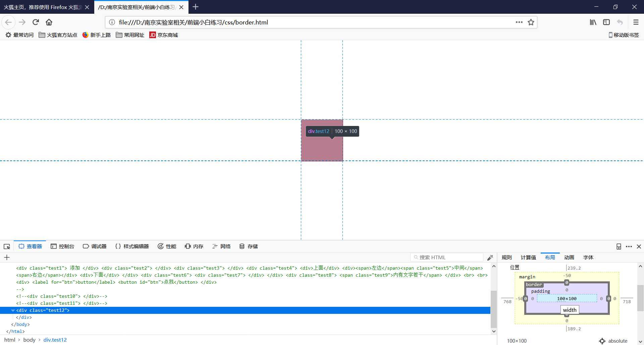Image resolution: width=644 pixels, height=345 pixels.
Task: Open the 字体 fonts sidebar tab
Action: pos(588,257)
